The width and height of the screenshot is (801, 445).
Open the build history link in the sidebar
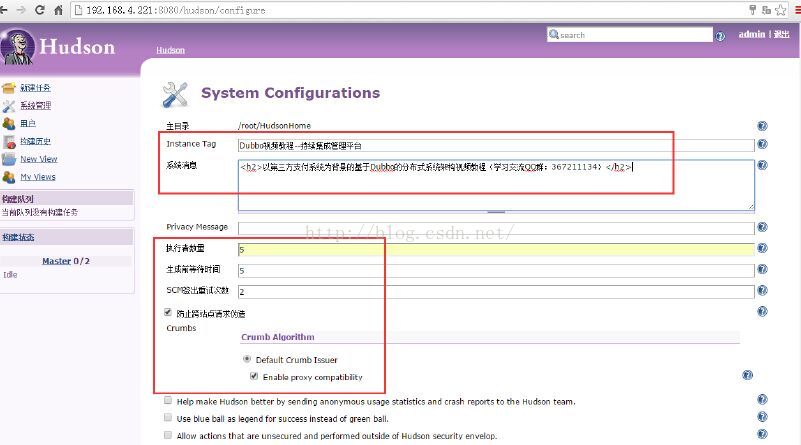pyautogui.click(x=35, y=141)
